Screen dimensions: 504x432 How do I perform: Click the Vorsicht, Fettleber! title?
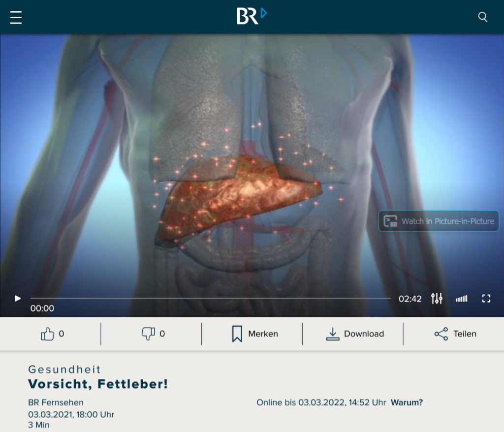(x=98, y=384)
